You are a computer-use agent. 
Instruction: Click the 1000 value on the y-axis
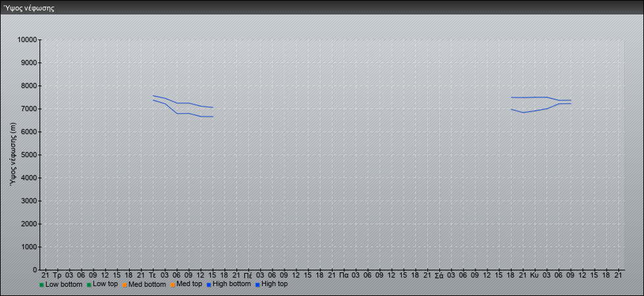coord(29,247)
